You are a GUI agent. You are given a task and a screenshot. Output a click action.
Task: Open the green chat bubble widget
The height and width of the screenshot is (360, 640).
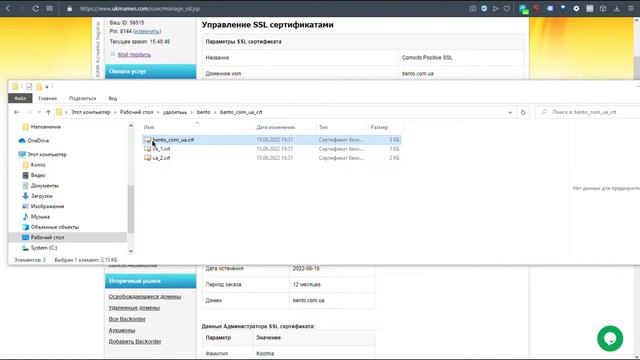[x=610, y=338]
